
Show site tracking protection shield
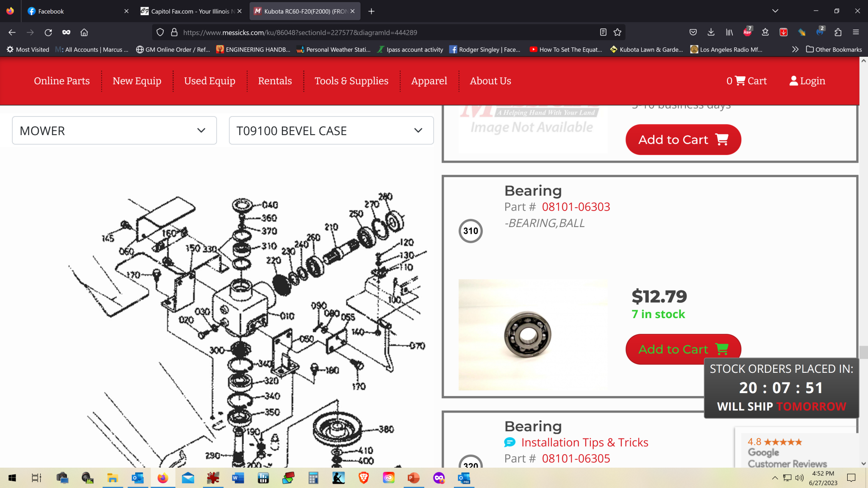[160, 32]
